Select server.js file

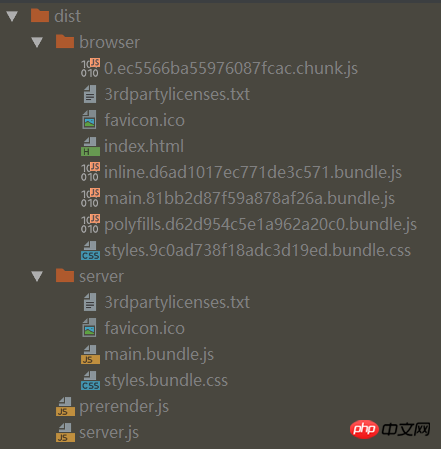(x=109, y=432)
